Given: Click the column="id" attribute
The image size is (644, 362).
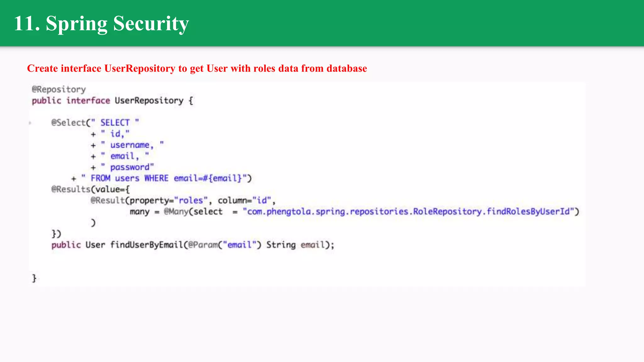Looking at the screenshot, I should (x=244, y=200).
